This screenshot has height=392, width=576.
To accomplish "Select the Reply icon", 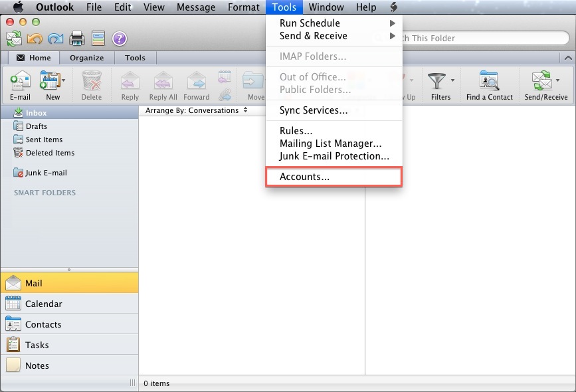I will [x=129, y=83].
